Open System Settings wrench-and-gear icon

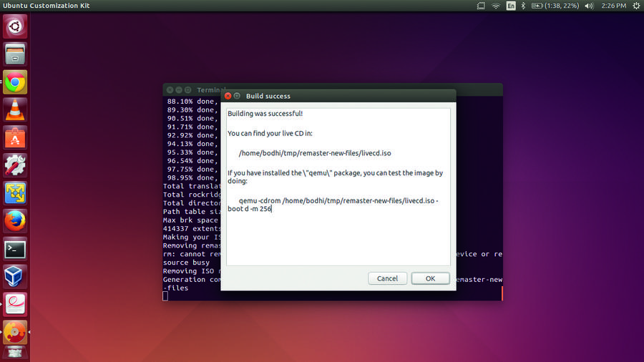[15, 165]
